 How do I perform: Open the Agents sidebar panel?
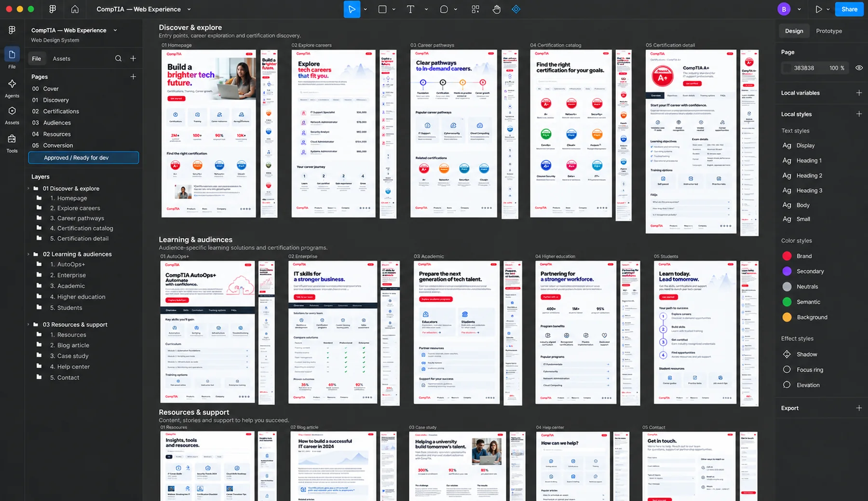(x=12, y=88)
